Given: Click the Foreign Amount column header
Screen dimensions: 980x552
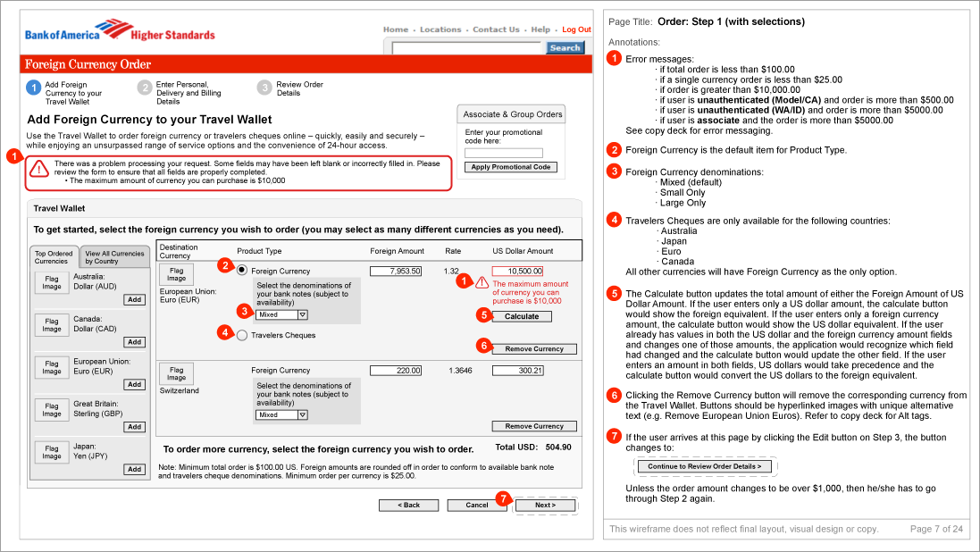Looking at the screenshot, I should 397,251.
